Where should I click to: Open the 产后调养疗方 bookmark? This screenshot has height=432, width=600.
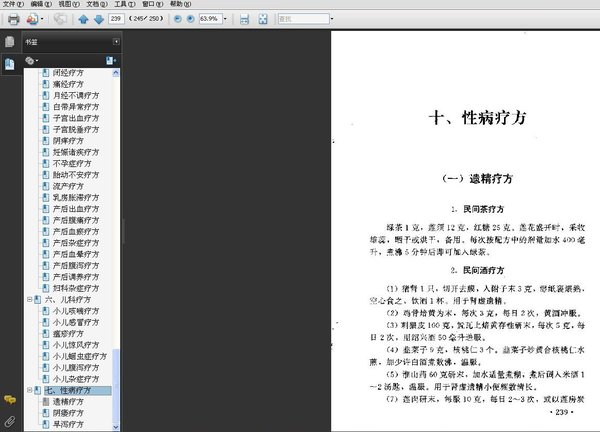(x=76, y=277)
